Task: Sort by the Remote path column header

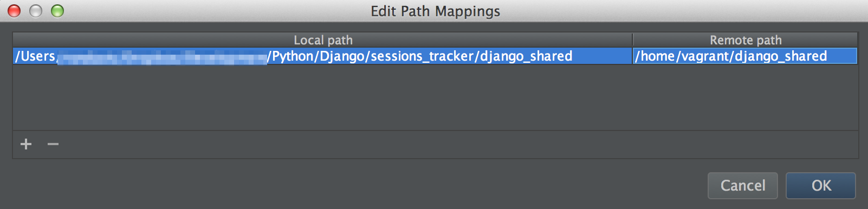Action: [x=746, y=40]
